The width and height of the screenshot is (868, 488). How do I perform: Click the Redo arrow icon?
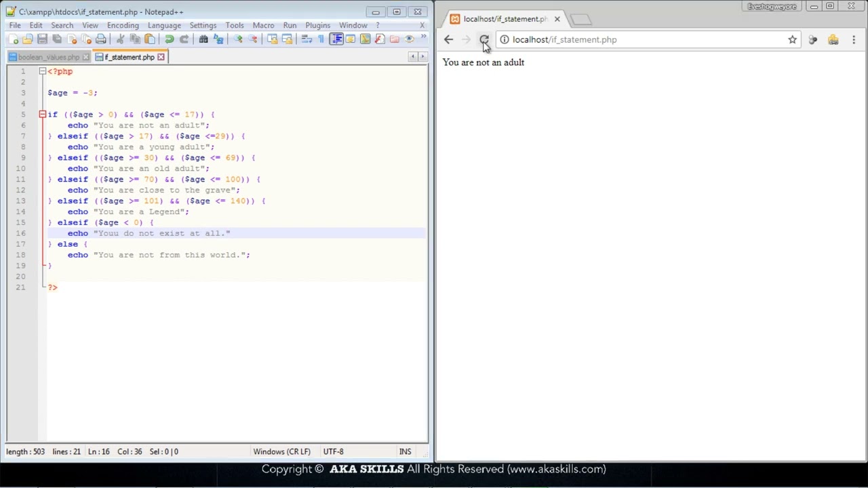(184, 39)
